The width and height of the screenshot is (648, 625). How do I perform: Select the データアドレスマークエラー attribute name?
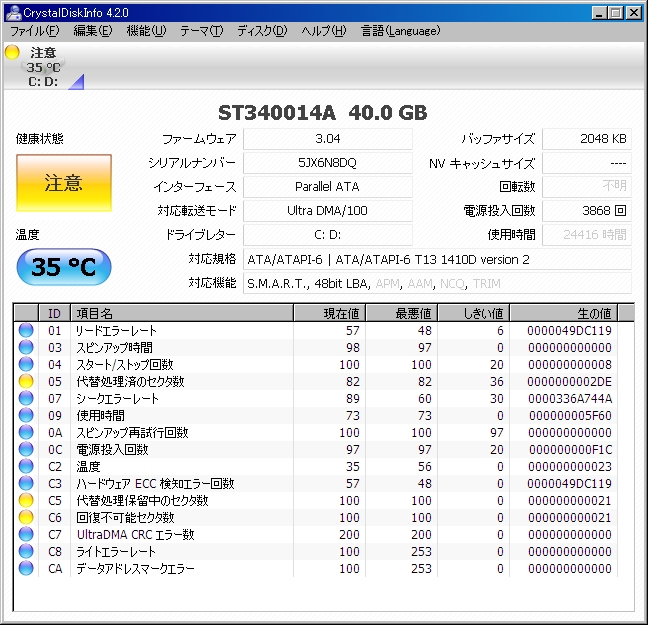point(135,568)
